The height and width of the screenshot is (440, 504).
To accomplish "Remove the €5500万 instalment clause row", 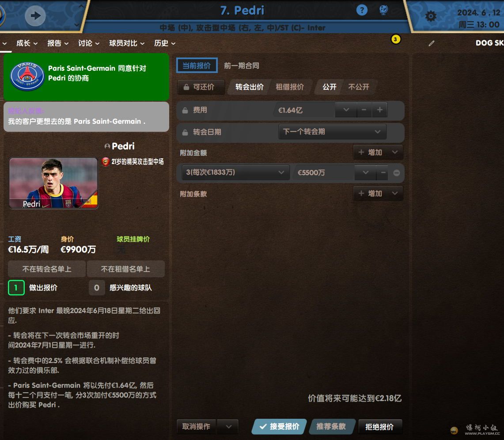I will [396, 173].
